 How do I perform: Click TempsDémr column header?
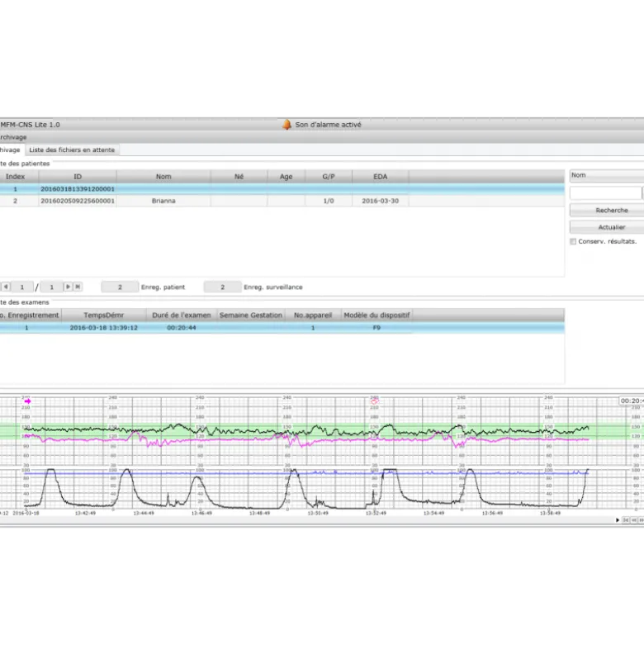104,315
